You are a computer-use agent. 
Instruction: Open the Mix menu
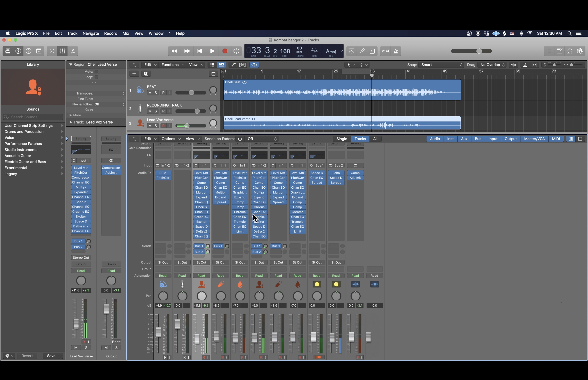126,33
